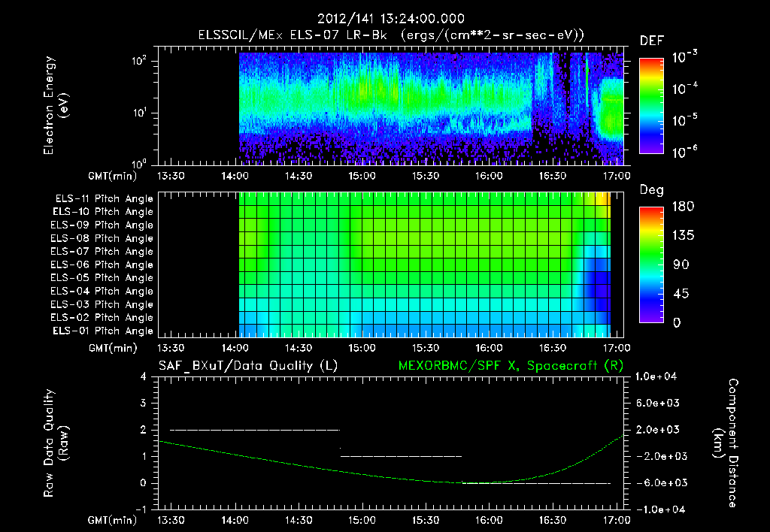This screenshot has width=770, height=532.
Task: Click the 180 value on the Deg scale
Action: tap(683, 207)
